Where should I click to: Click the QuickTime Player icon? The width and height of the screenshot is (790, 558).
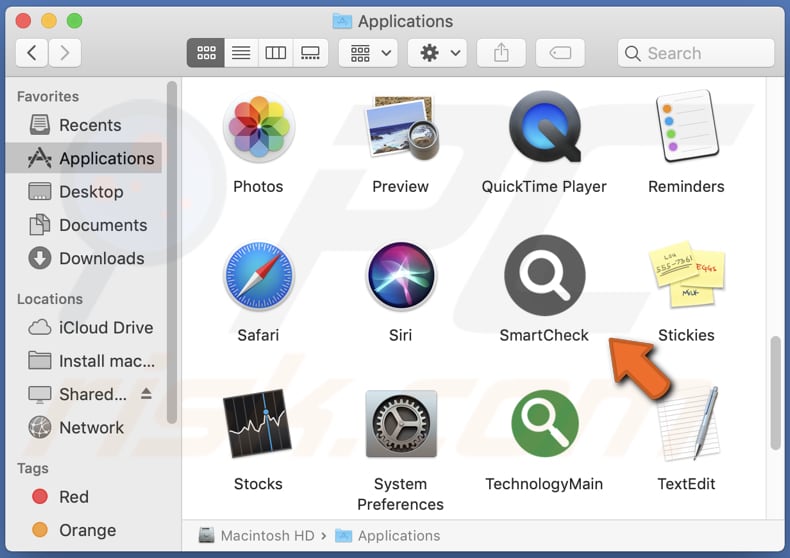tap(545, 126)
